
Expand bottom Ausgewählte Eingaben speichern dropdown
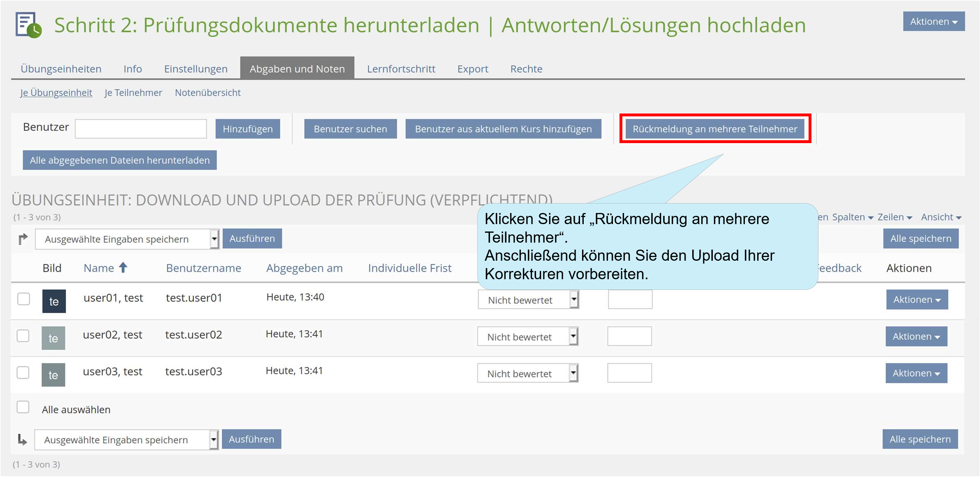click(127, 440)
